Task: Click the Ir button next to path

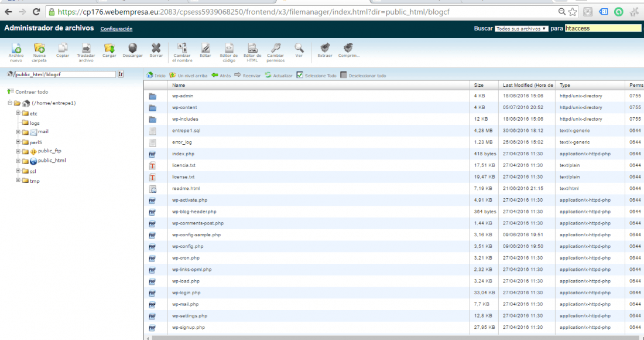Action: [x=121, y=74]
